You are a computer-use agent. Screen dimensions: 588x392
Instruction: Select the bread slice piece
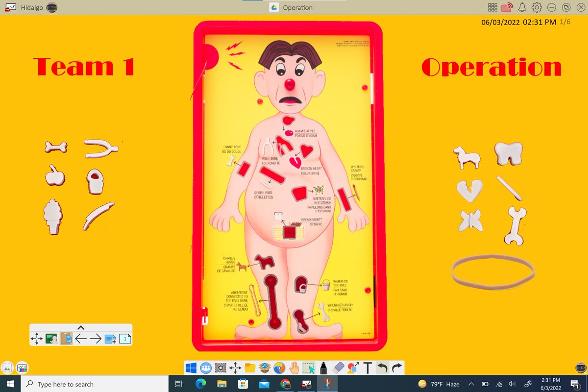tap(509, 153)
